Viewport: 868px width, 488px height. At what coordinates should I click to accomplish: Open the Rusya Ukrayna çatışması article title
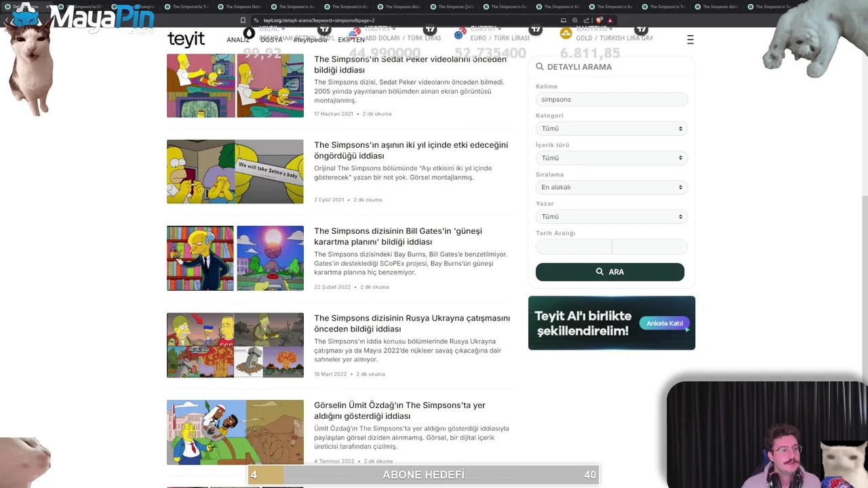412,323
